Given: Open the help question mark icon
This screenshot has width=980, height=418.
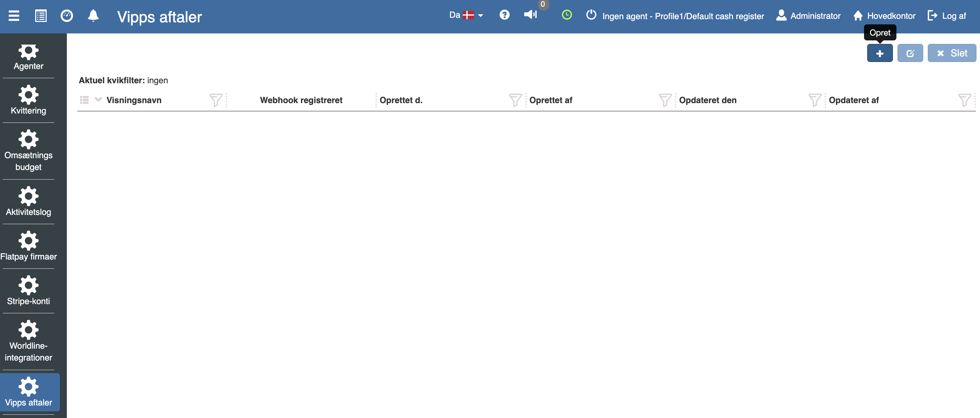Looking at the screenshot, I should click(x=504, y=15).
